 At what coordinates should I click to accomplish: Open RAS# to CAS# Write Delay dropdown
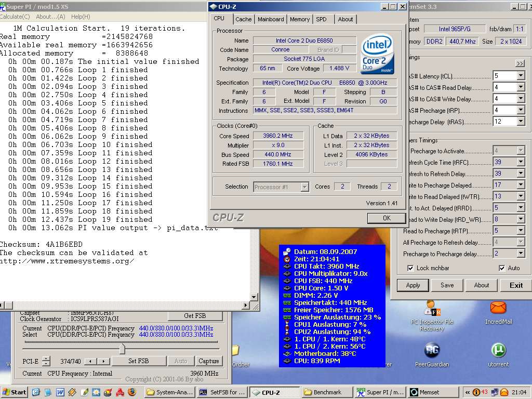pyautogui.click(x=521, y=98)
